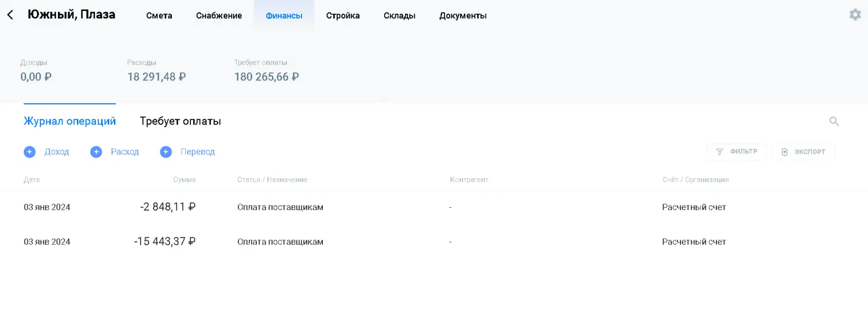
Task: Click the back arrow icon
Action: tap(10, 15)
